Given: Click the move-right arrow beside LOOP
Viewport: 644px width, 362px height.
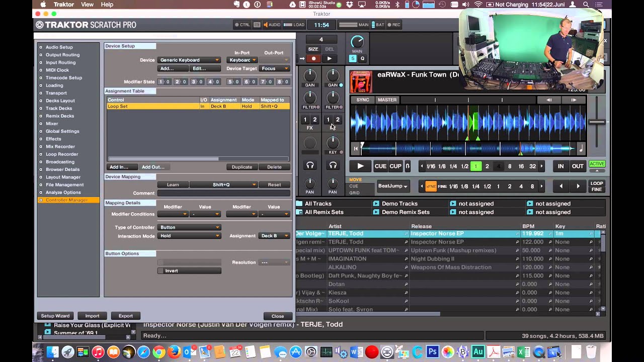Looking at the screenshot, I should 578,187.
